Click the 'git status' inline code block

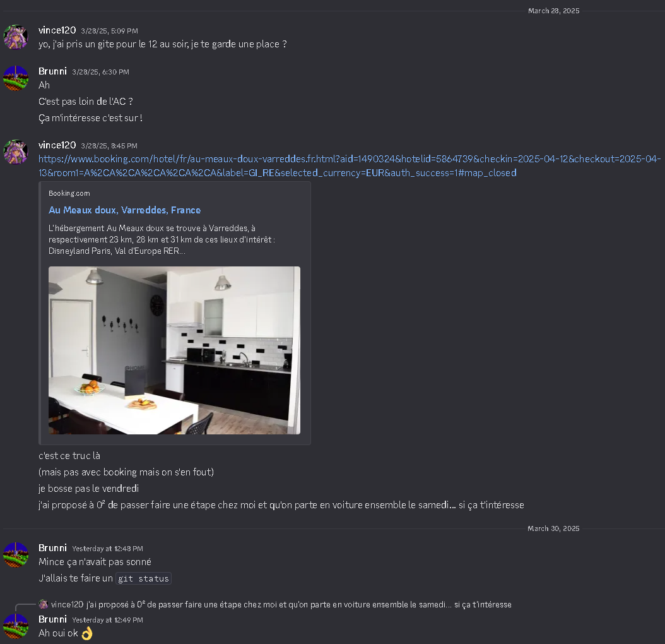(143, 578)
